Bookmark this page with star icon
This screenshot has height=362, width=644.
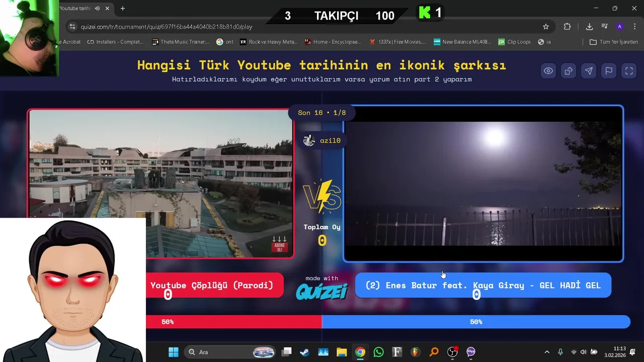(x=546, y=27)
